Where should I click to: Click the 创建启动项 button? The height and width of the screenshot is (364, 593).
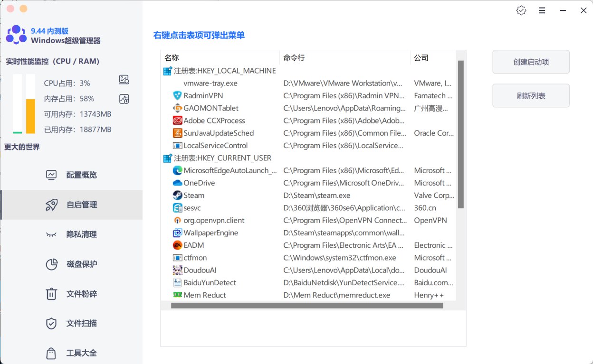pyautogui.click(x=531, y=62)
